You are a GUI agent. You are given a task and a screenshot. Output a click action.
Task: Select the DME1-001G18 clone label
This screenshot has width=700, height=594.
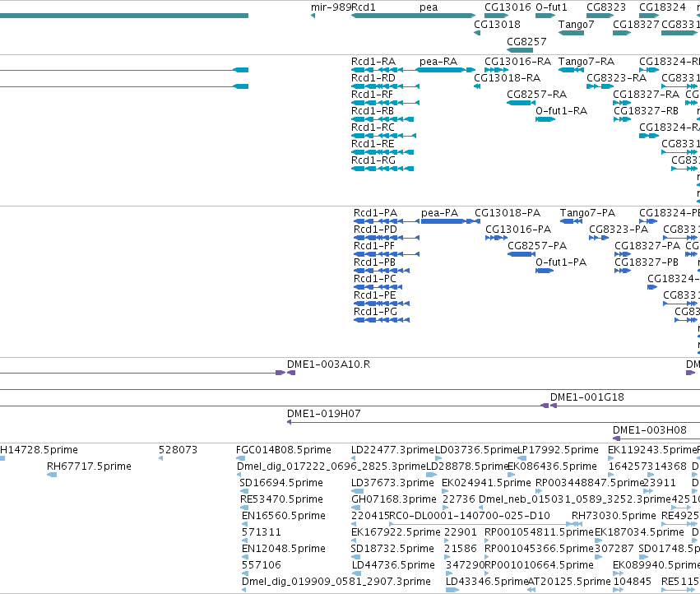587,397
